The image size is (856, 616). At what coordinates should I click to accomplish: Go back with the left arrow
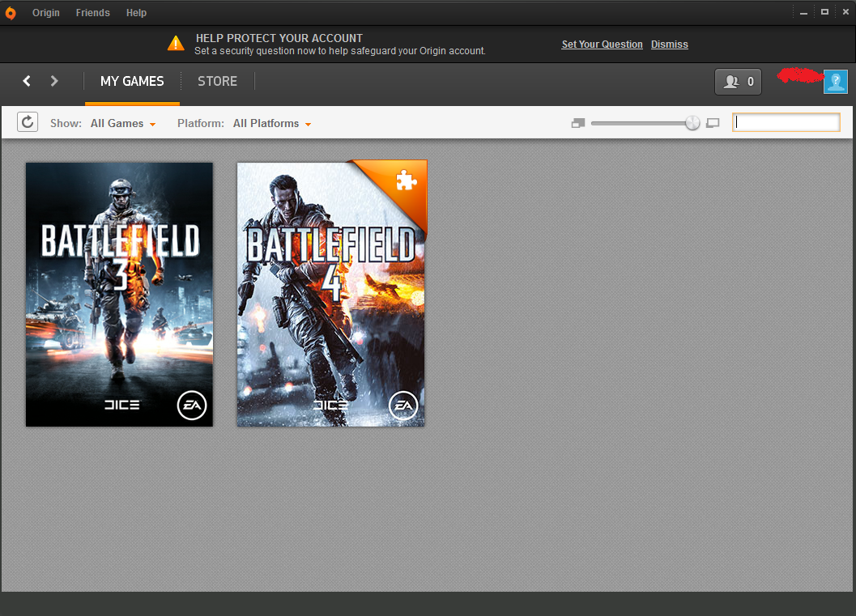click(x=27, y=81)
